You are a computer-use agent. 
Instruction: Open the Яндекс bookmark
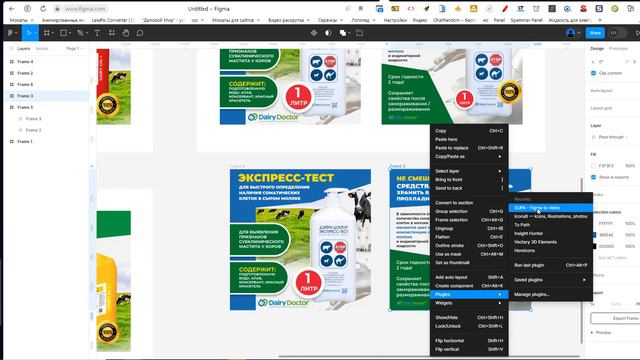pos(420,20)
